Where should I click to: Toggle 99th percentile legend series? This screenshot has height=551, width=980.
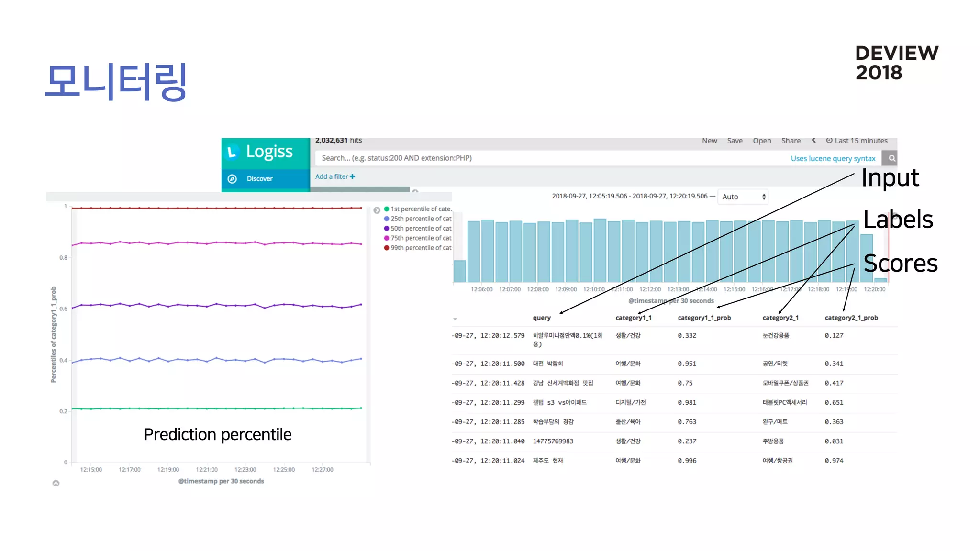[x=420, y=248]
